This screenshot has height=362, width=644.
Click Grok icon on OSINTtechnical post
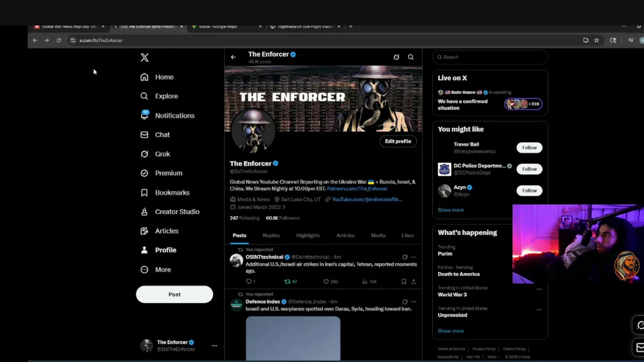point(405,257)
